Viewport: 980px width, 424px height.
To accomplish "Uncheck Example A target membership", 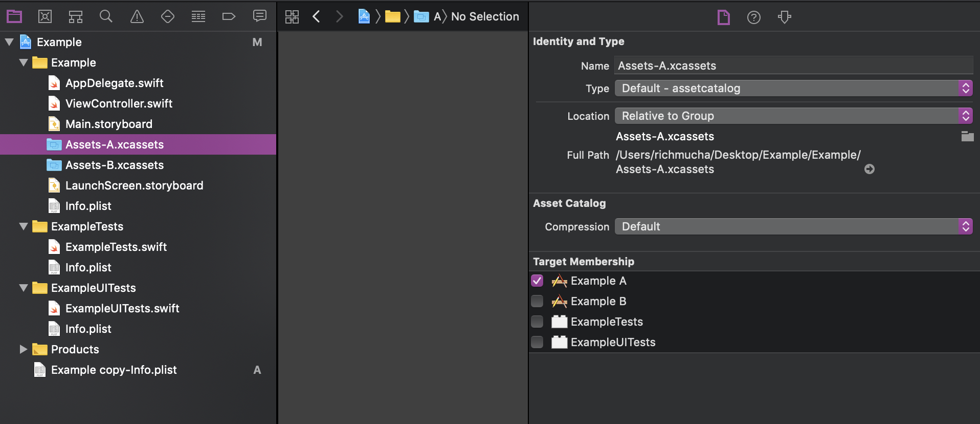I will [x=537, y=281].
